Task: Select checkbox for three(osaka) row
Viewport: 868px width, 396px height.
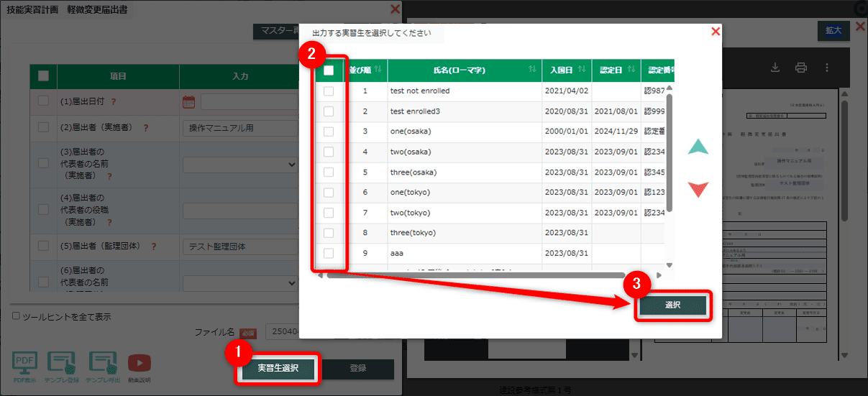Action: click(x=329, y=172)
